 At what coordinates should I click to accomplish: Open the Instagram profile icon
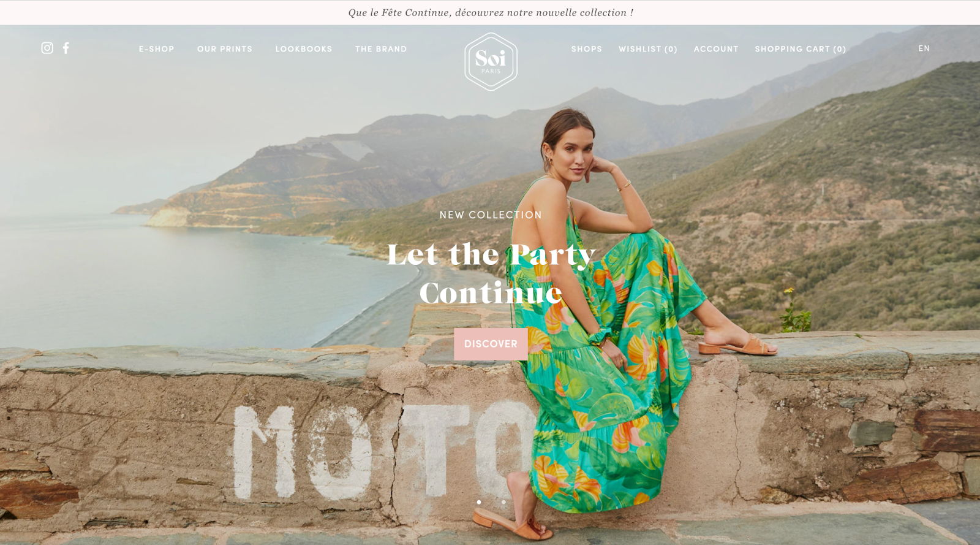click(x=47, y=48)
